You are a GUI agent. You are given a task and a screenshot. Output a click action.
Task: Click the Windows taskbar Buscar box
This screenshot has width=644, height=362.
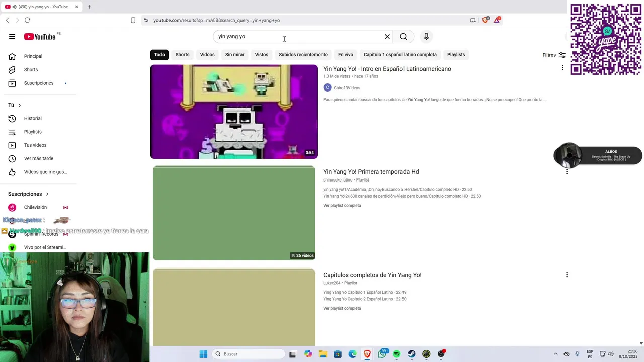tap(249, 354)
